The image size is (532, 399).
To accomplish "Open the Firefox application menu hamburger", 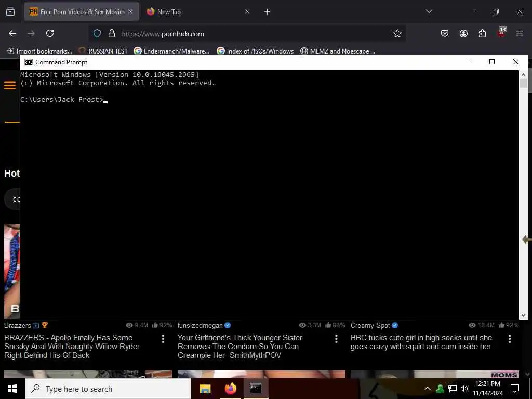I will click(x=520, y=33).
